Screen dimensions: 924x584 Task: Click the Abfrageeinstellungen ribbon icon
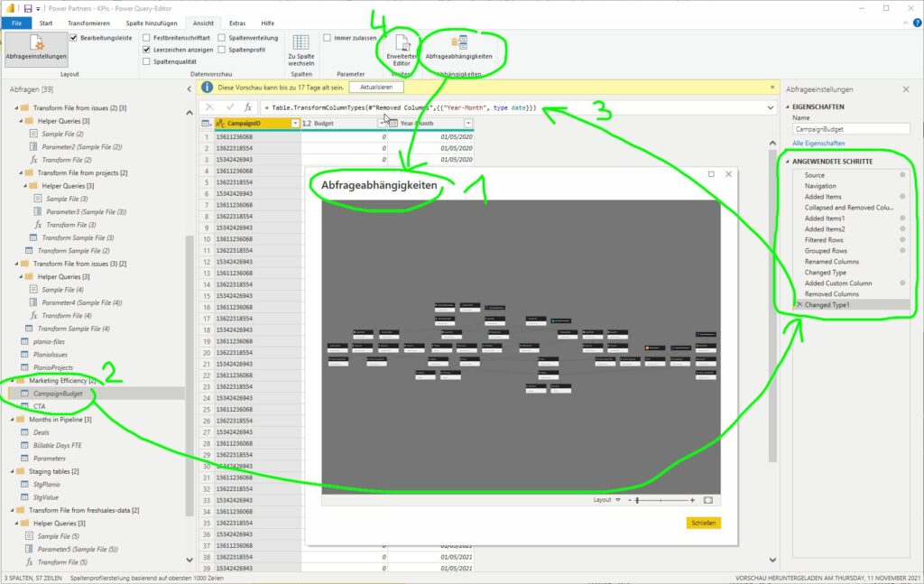click(36, 48)
